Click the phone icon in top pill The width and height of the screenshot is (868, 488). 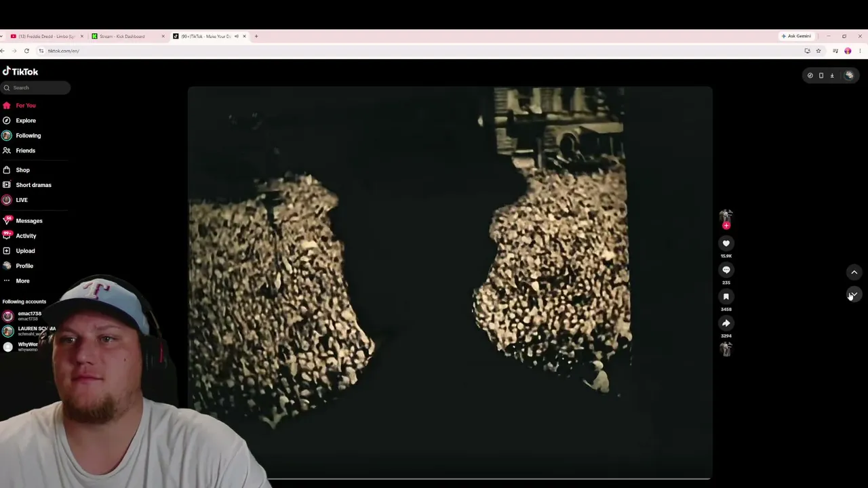[x=821, y=76]
